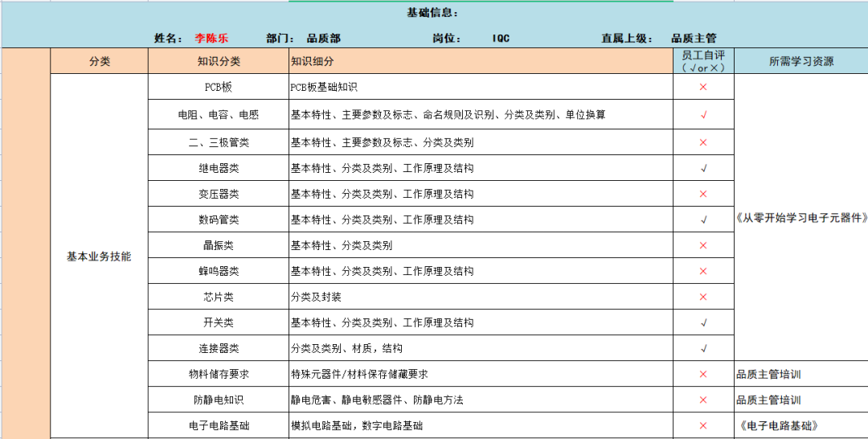Click the 模拟电路基础,数字电路基础 cell
This screenshot has width=868, height=439.
481,425
